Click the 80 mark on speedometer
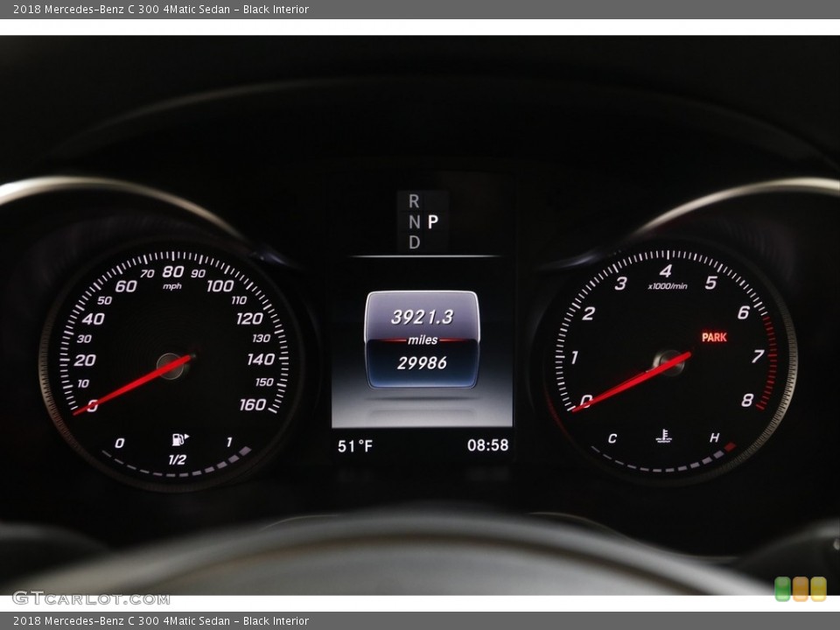This screenshot has width=840, height=630. click(173, 271)
